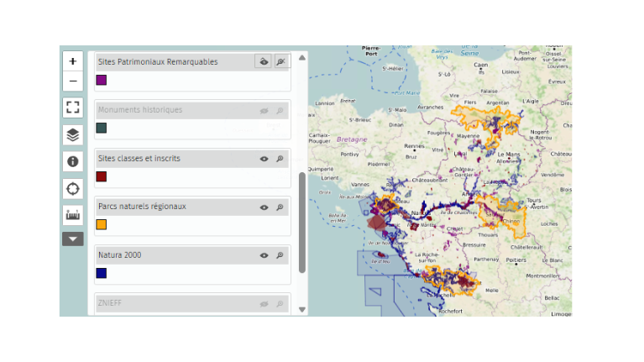
Task: Click the layer list scroll down arrow
Action: pyautogui.click(x=302, y=310)
